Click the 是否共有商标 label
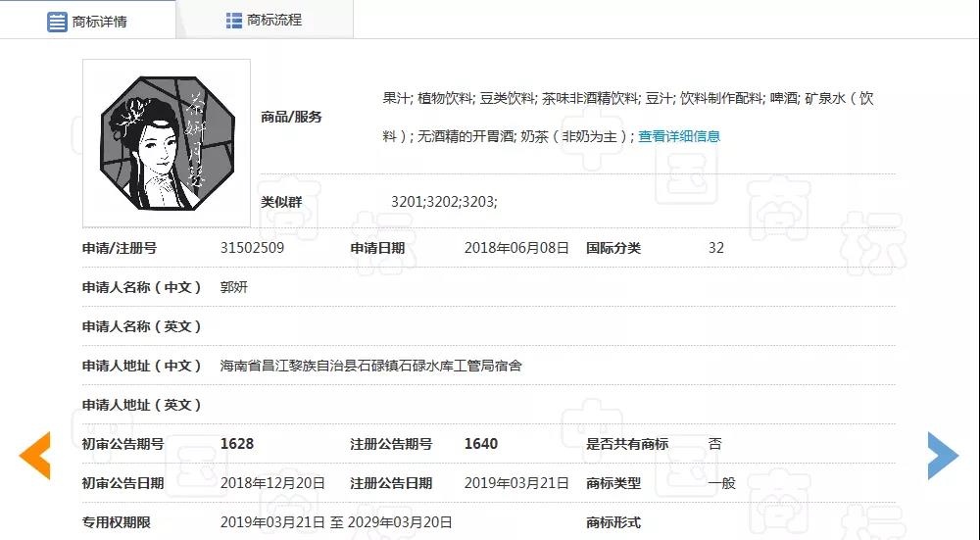 tap(627, 444)
